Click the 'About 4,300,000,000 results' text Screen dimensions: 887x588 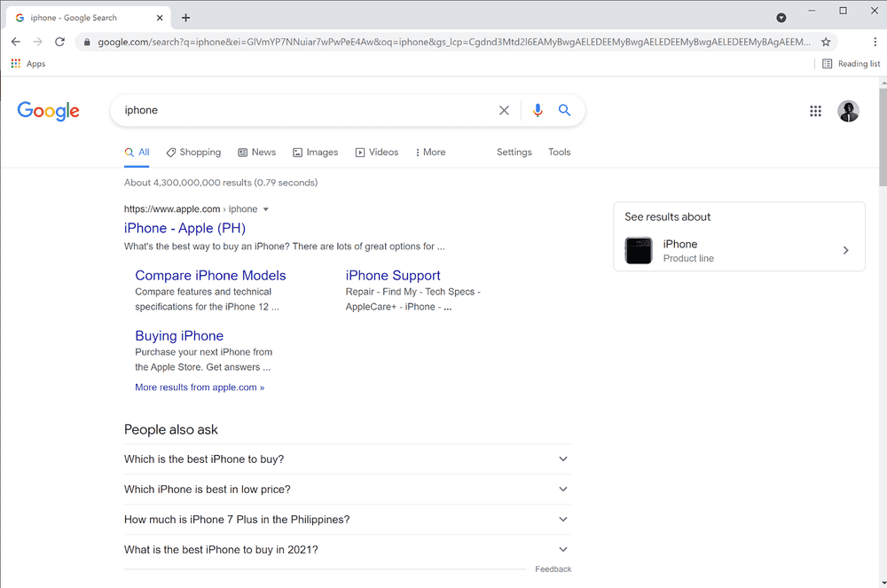click(221, 183)
